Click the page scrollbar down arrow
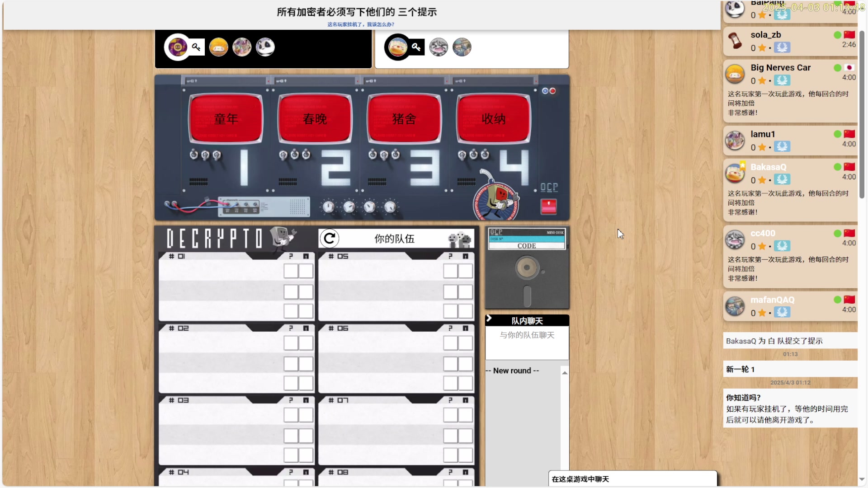Viewport: 868px width, 488px height. coord(862,479)
